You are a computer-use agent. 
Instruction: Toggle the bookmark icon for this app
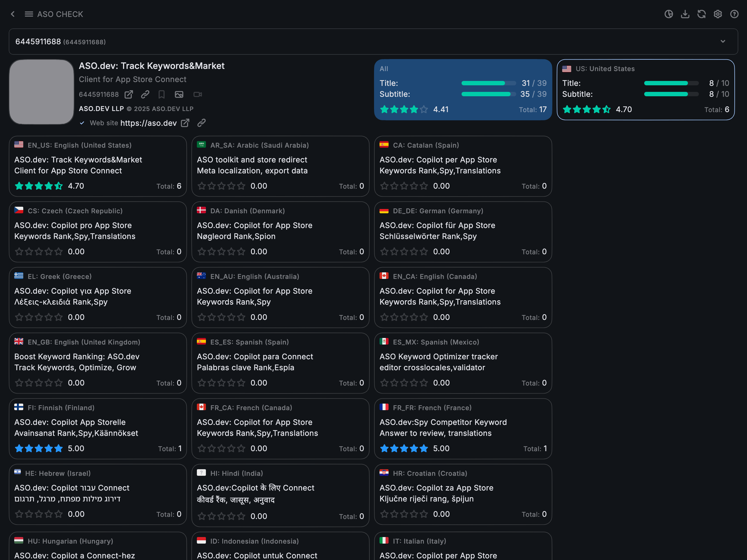(162, 95)
